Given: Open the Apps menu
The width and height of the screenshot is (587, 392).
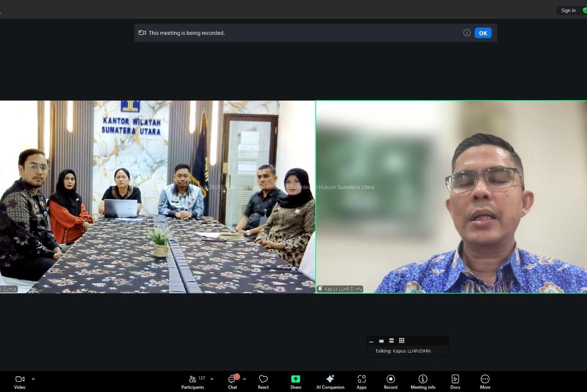Looking at the screenshot, I should click(361, 382).
